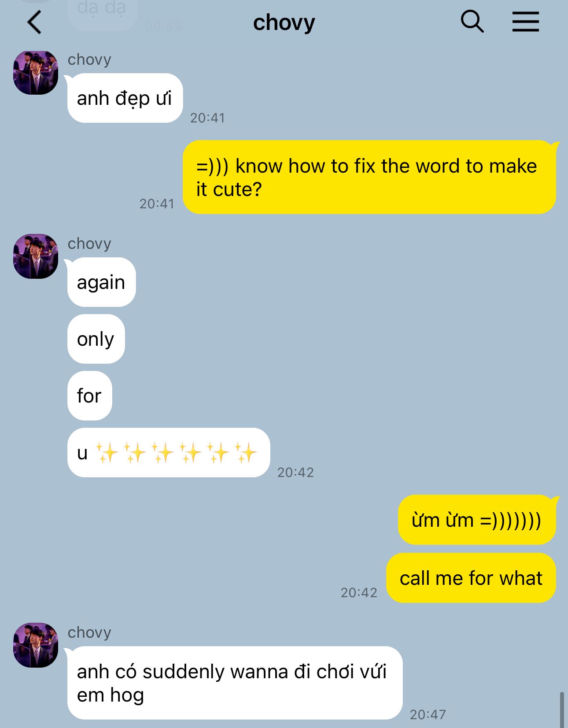The image size is (568, 728).
Task: Tap sender name "chovy" above "again"
Action: (89, 244)
